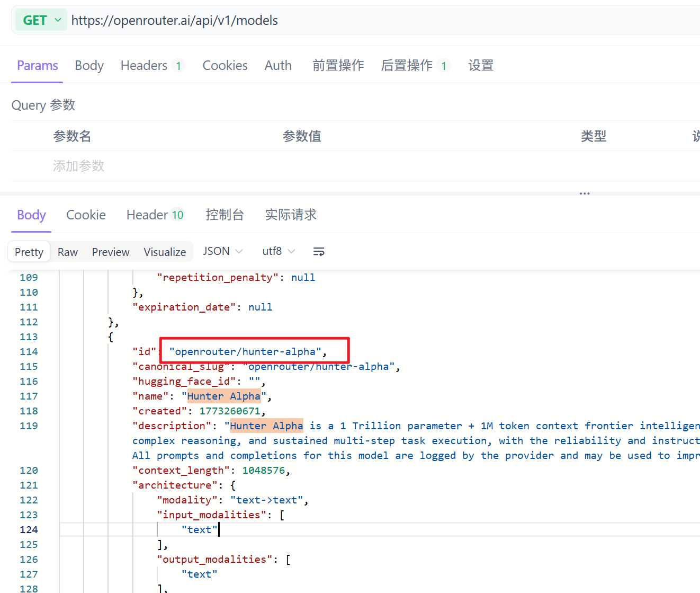The width and height of the screenshot is (700, 593).
Task: Click the "repetition_penalty" key
Action: (x=218, y=278)
